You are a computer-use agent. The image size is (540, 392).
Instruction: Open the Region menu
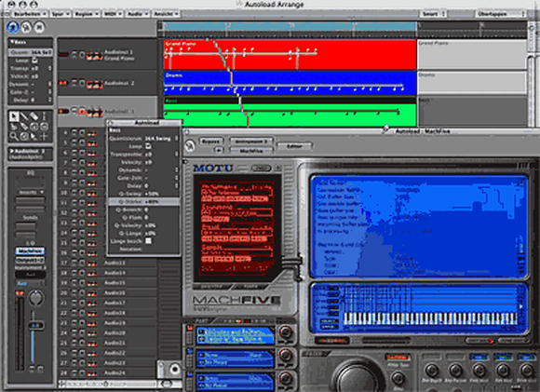pyautogui.click(x=86, y=14)
